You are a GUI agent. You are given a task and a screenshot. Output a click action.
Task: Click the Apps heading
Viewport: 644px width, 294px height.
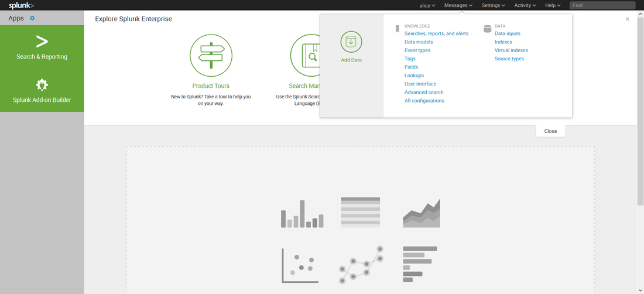[16, 19]
